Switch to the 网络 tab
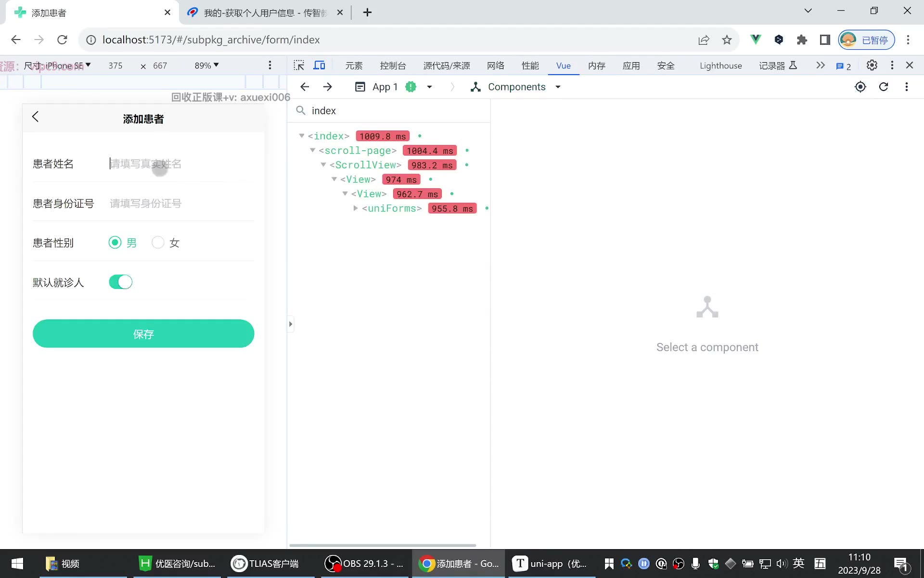This screenshot has width=924, height=578. [496, 66]
